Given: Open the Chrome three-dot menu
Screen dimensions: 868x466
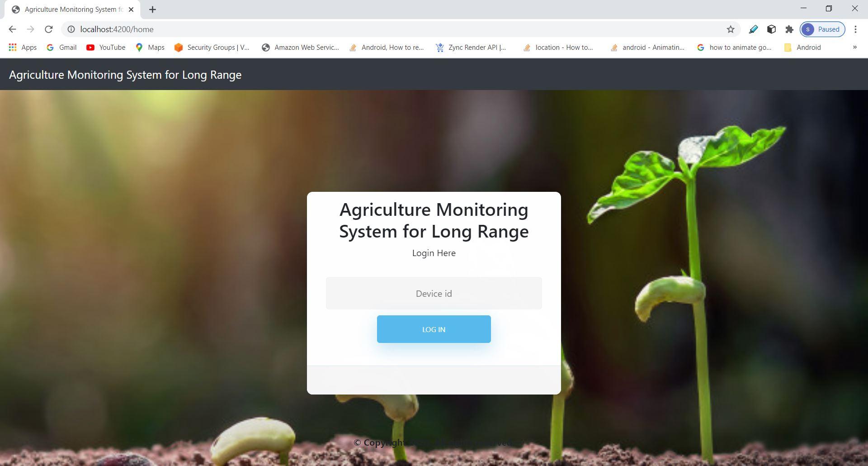Looking at the screenshot, I should pyautogui.click(x=855, y=29).
